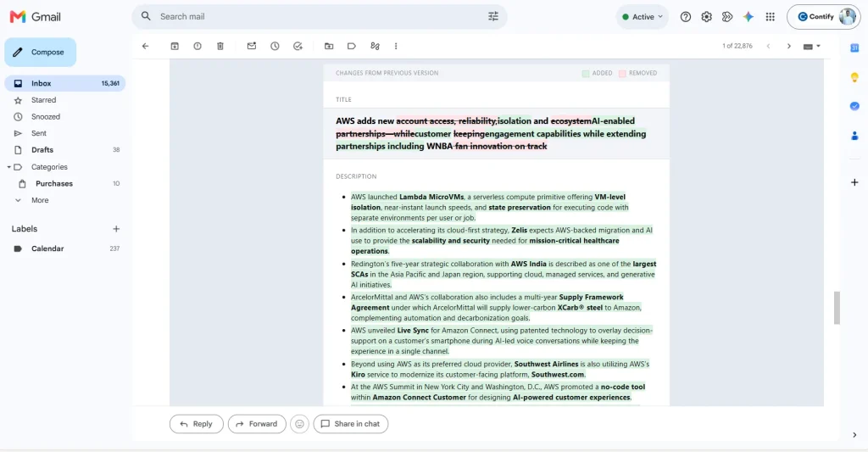Delete the open email via the trash icon

[220, 46]
